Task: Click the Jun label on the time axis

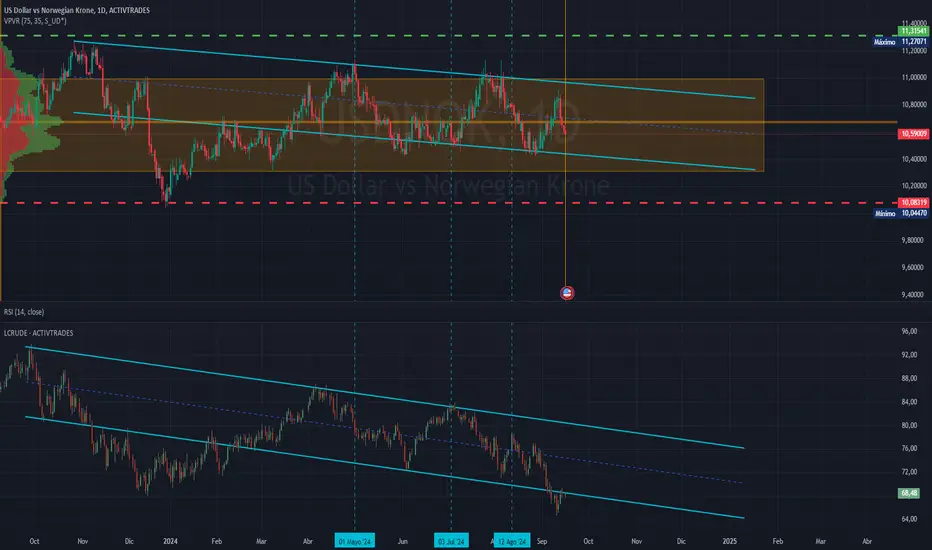Action: (402, 541)
